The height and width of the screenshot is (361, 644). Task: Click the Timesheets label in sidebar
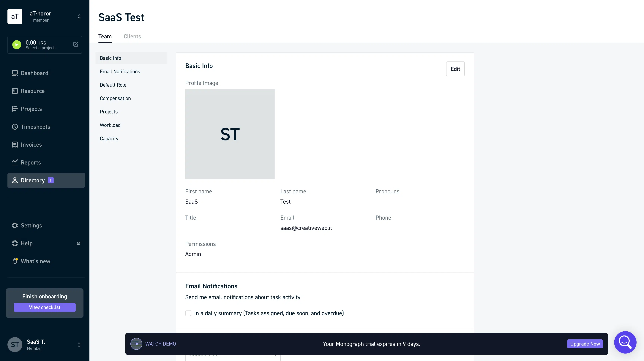click(x=36, y=127)
